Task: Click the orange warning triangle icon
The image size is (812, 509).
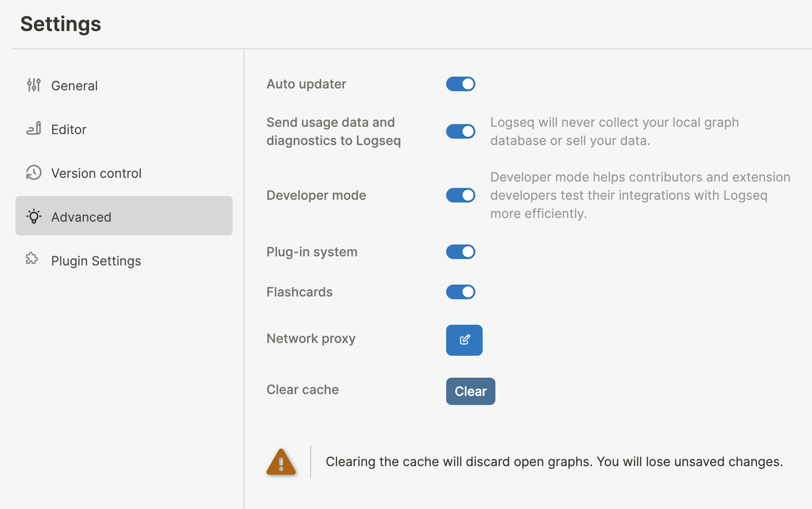Action: [281, 462]
